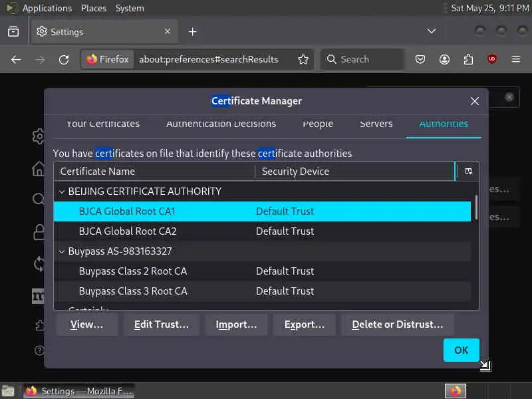Open the More from Mozilla sidebar icon

click(x=38, y=296)
